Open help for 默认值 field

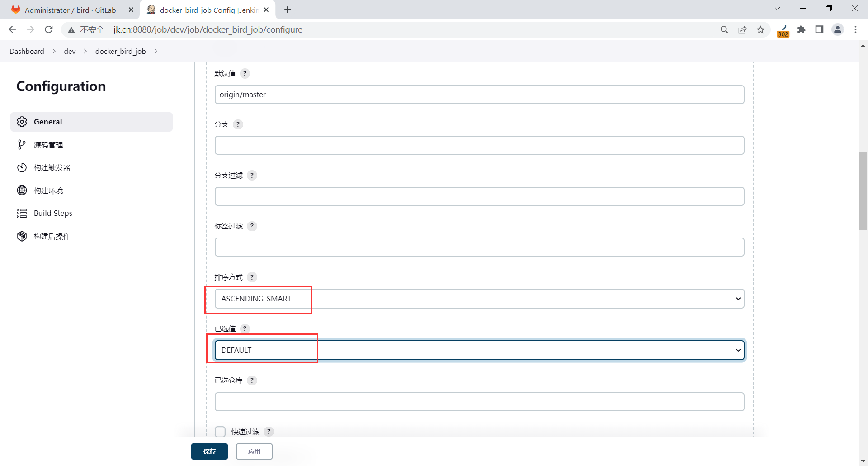(245, 74)
